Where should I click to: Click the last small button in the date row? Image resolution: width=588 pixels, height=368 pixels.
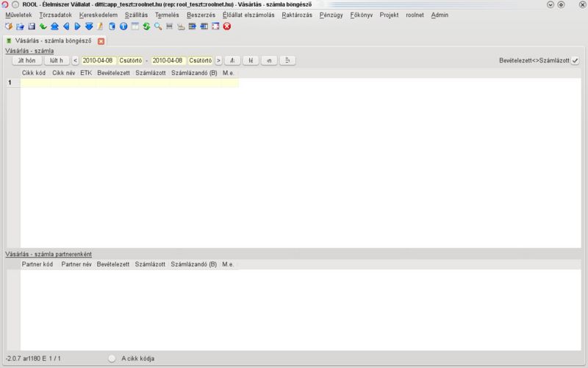287,60
